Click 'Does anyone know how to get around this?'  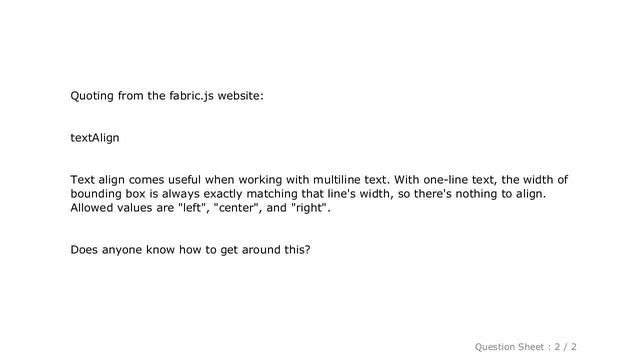coord(190,250)
